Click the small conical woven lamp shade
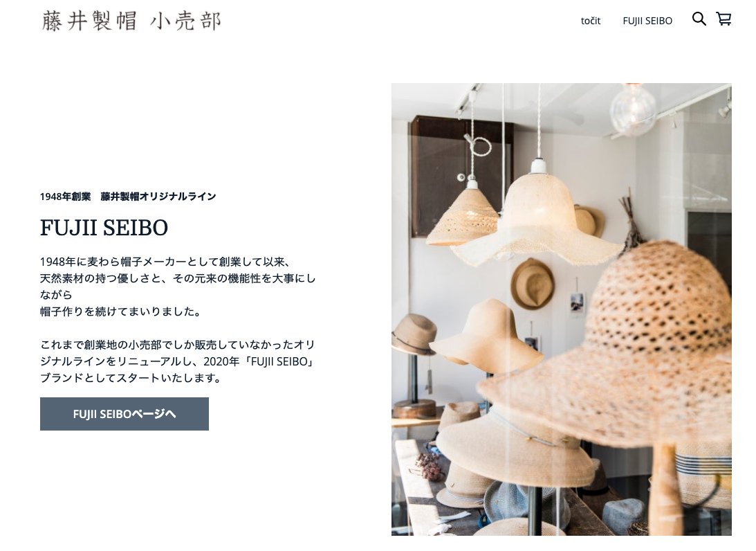Viewport: 756px width, 551px height. (463, 216)
